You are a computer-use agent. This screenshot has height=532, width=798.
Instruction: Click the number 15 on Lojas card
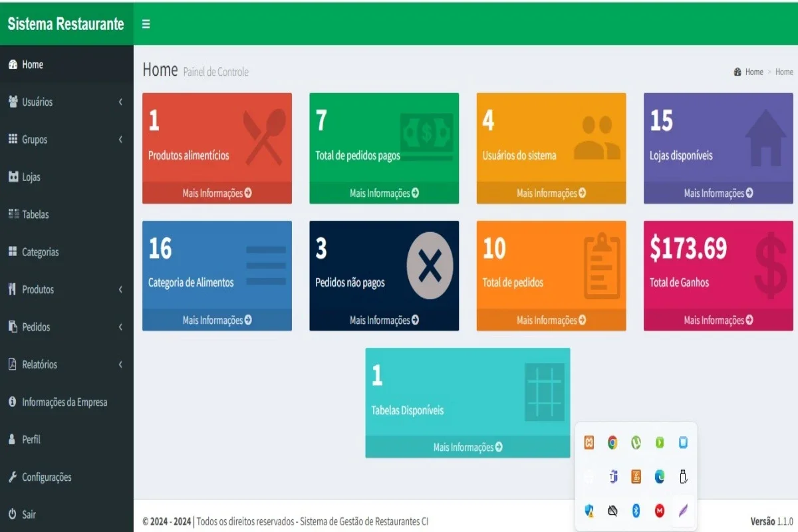click(662, 121)
